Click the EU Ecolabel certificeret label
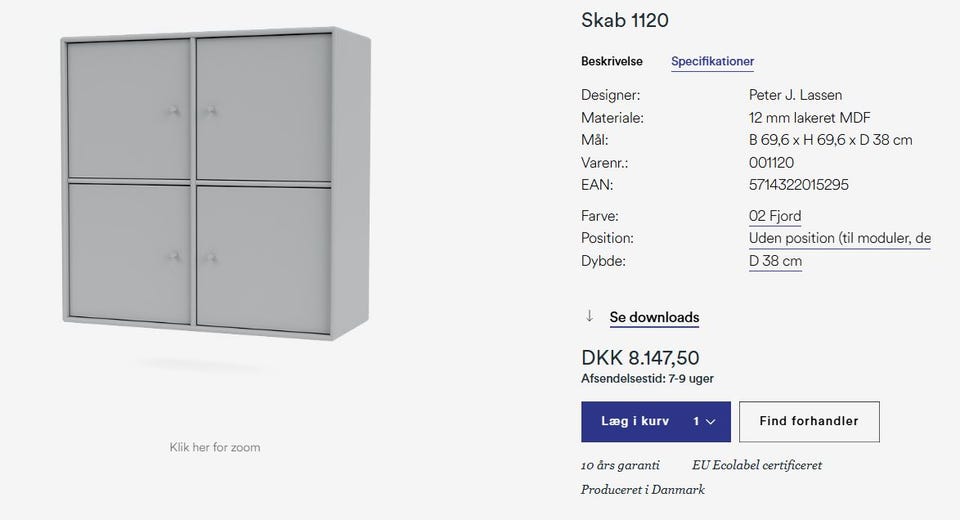960x520 pixels. (x=757, y=465)
